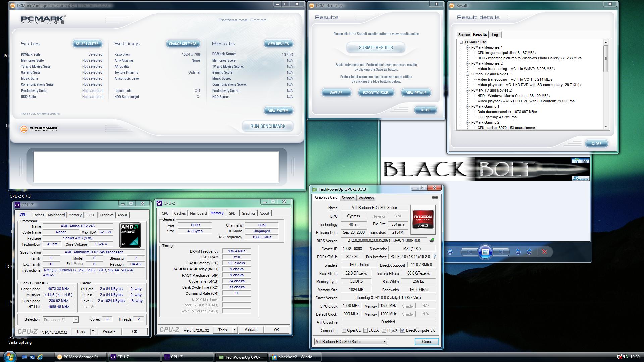Click the taskbar clock showing 10:39
This screenshot has width=644, height=362.
coord(635,357)
